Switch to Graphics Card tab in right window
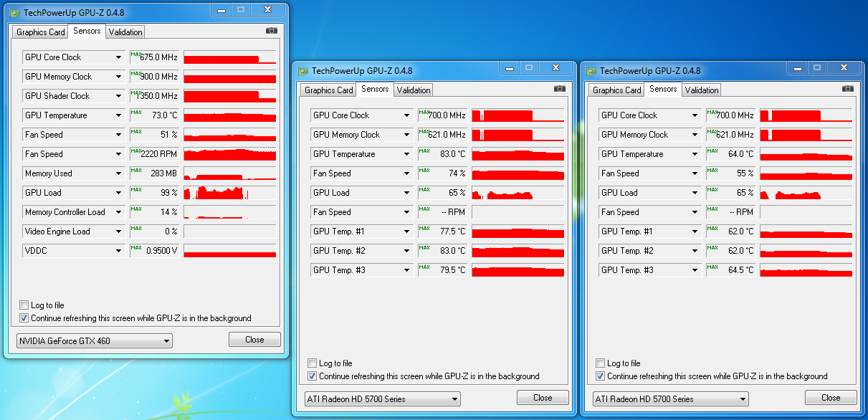Viewport: 868px width, 420px height. point(617,90)
